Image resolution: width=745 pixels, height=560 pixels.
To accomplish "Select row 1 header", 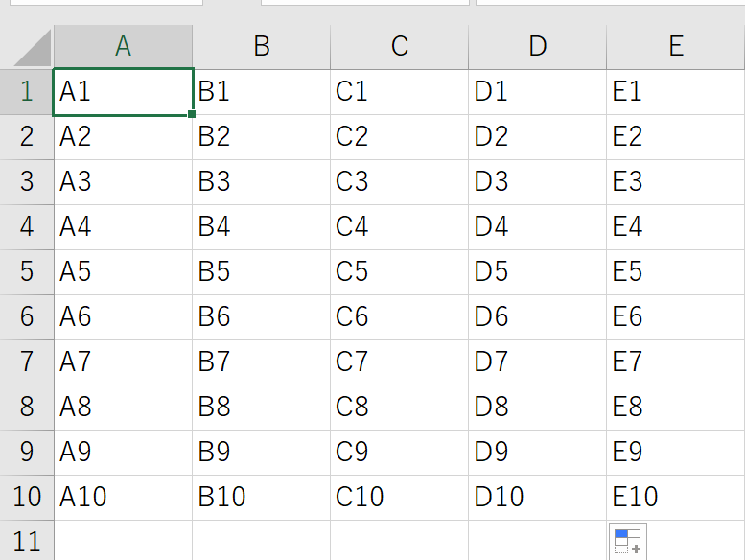I will pos(27,92).
